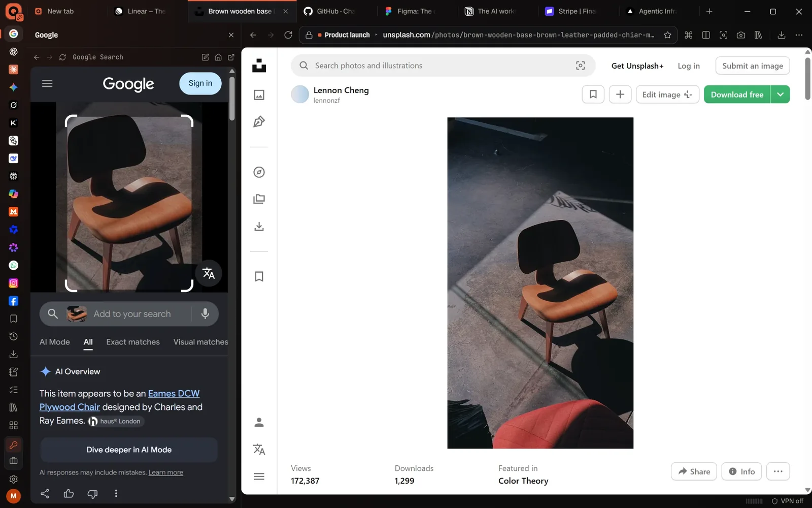Open saved bookmark icon in Unsplash left rail
This screenshot has height=508, width=812.
coord(259,276)
